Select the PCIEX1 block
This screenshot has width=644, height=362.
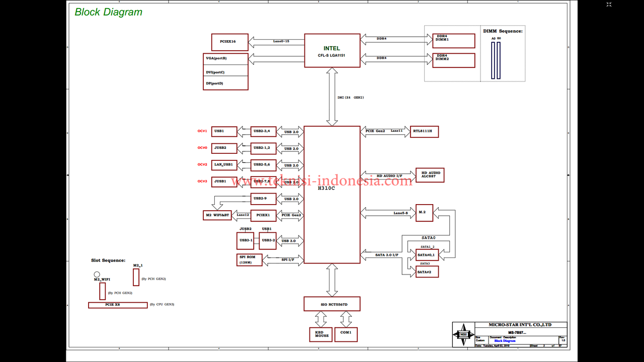264,215
